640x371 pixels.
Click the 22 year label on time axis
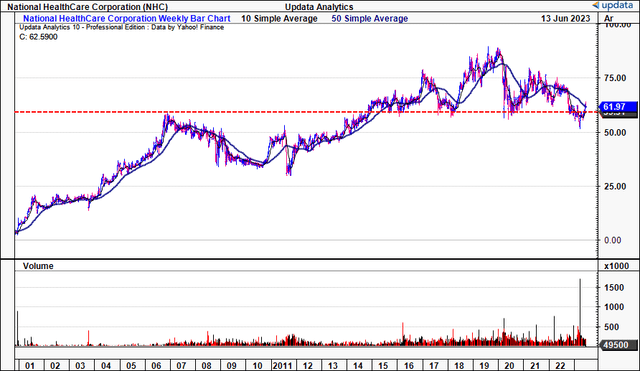pos(560,365)
